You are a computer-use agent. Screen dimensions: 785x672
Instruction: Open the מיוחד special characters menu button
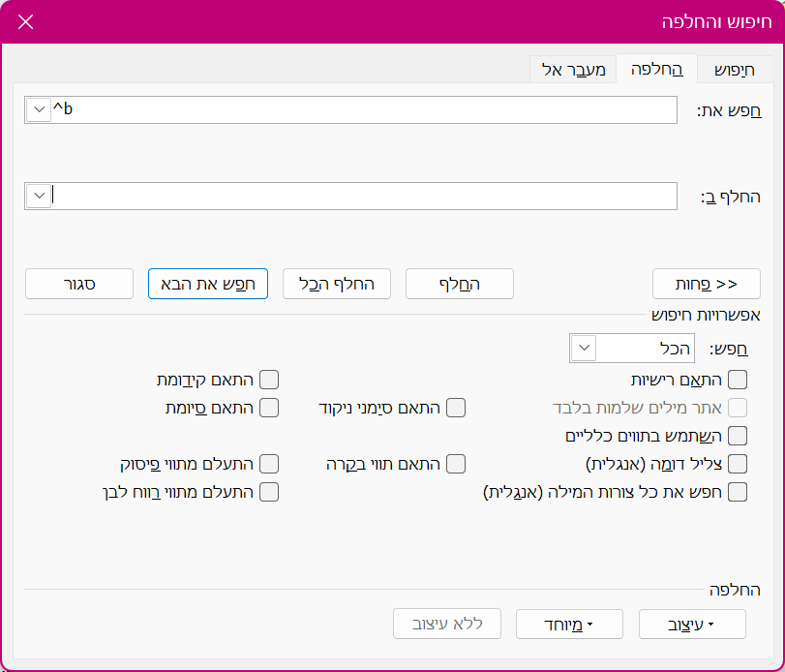pos(569,625)
